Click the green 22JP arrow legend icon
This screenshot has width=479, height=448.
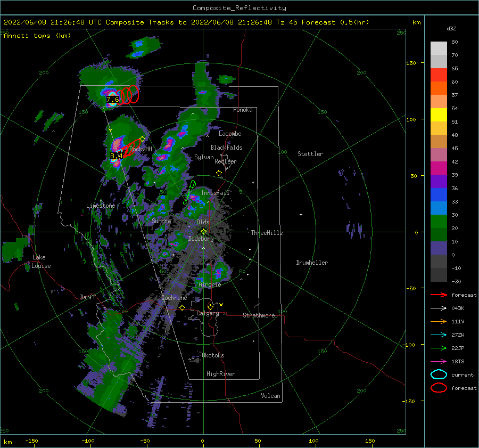click(439, 348)
